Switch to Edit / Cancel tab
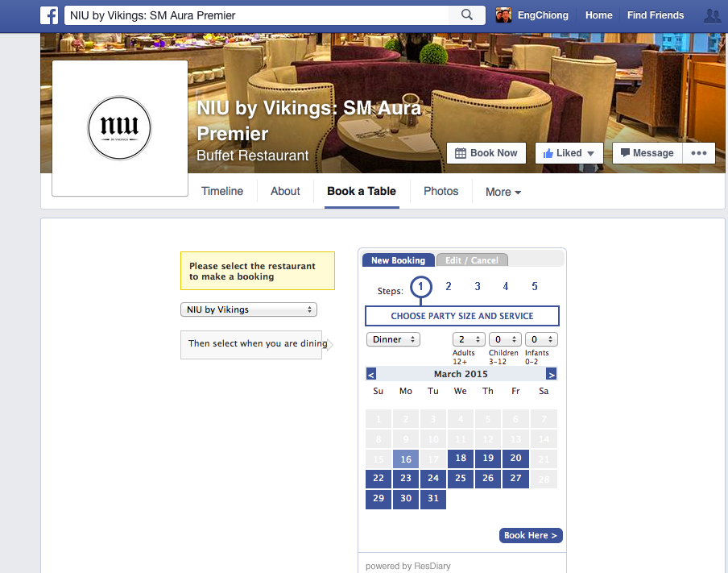This screenshot has width=728, height=573. (x=472, y=260)
